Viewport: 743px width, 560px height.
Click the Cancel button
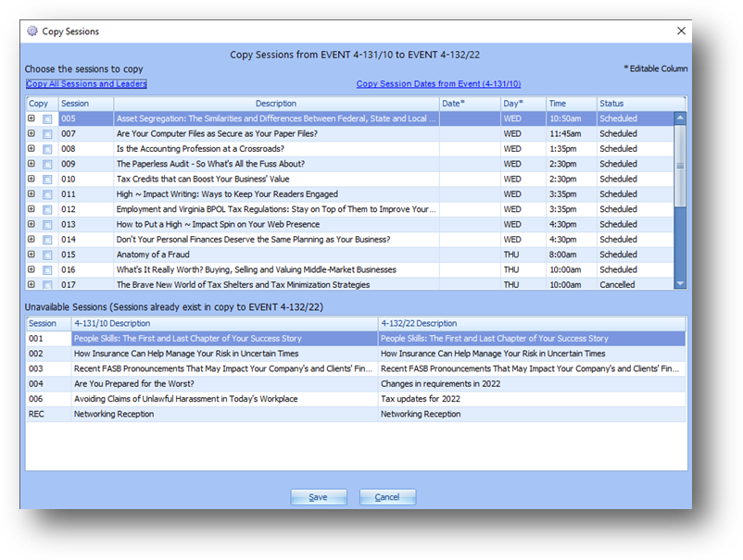pyautogui.click(x=387, y=497)
